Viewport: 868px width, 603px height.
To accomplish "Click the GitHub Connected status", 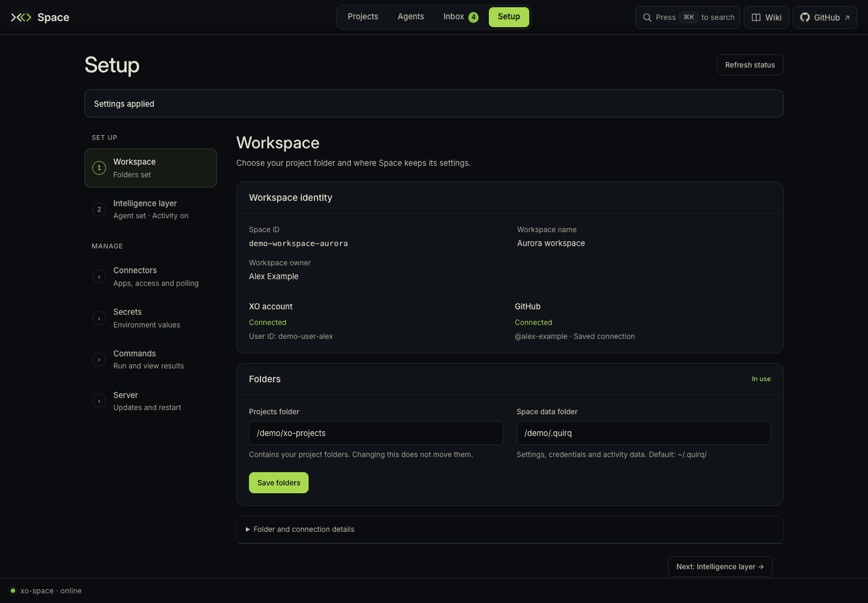I will click(x=533, y=323).
